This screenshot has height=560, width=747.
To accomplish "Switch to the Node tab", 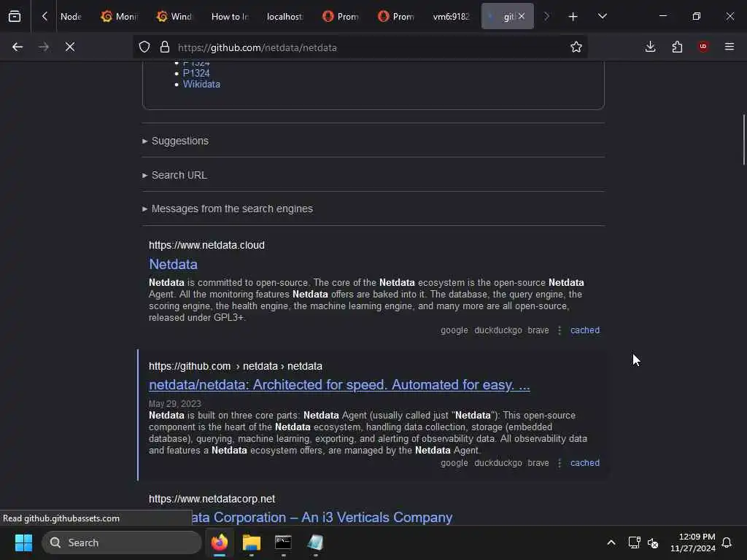I will pyautogui.click(x=71, y=16).
